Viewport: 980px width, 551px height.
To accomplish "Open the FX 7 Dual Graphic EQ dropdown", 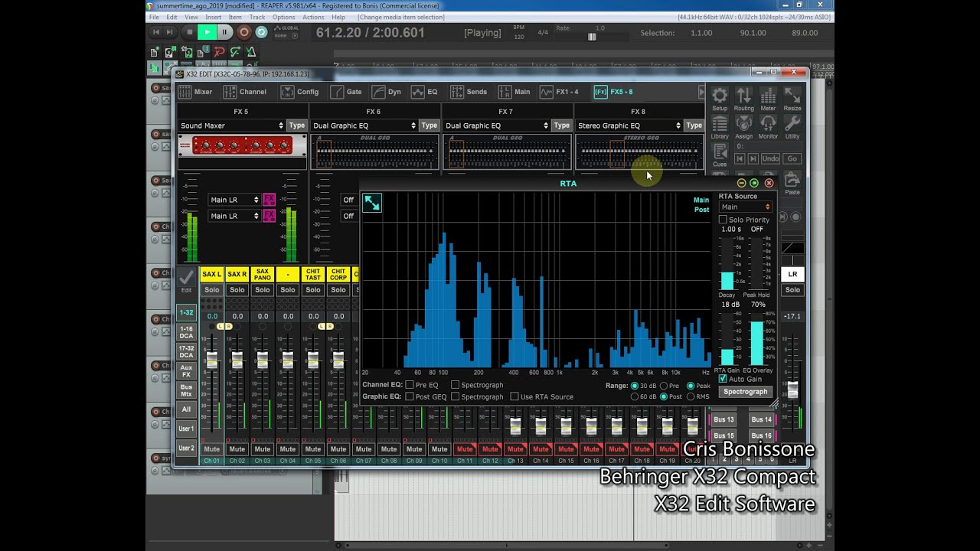I will [x=497, y=126].
